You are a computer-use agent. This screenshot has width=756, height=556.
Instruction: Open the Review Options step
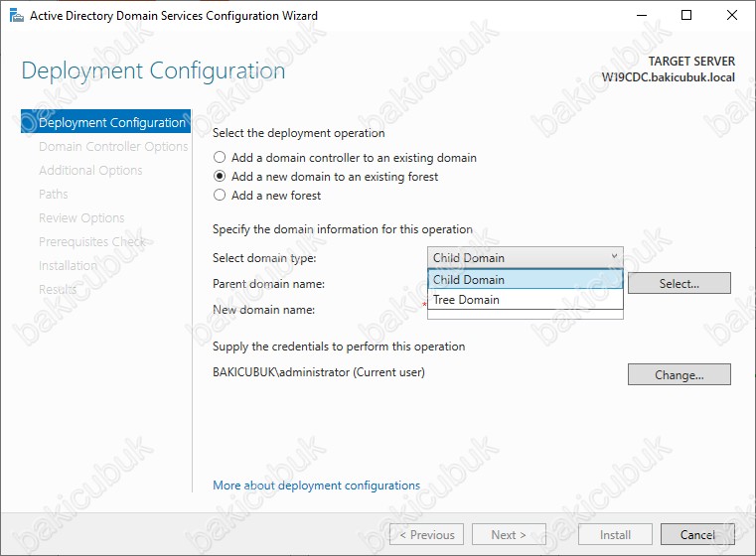coord(81,217)
